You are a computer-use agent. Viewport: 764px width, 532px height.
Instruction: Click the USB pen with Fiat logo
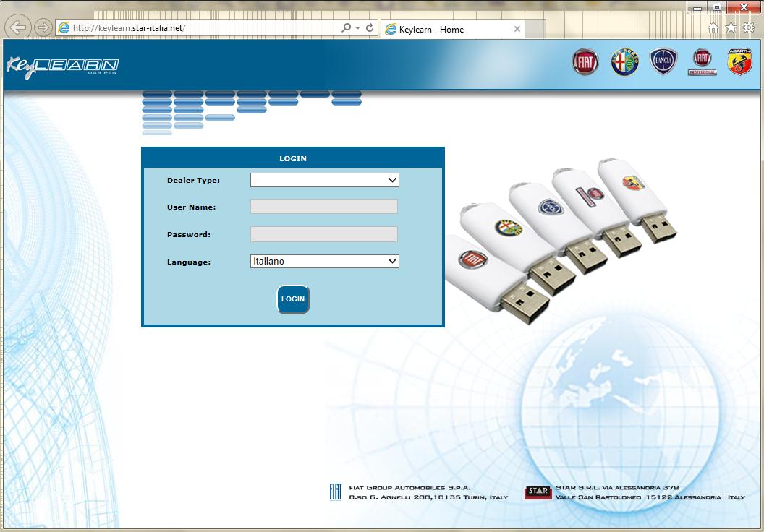496,281
